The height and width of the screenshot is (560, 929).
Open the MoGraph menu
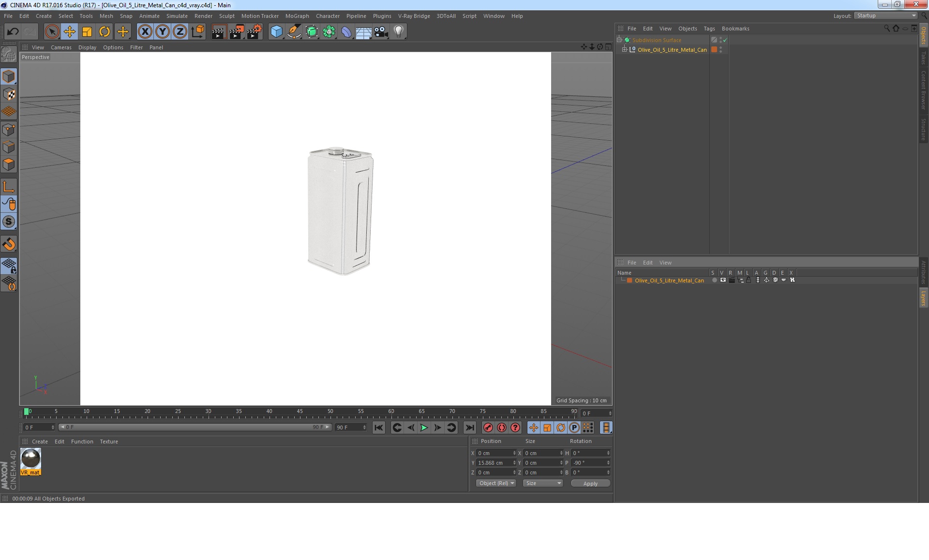pos(297,16)
